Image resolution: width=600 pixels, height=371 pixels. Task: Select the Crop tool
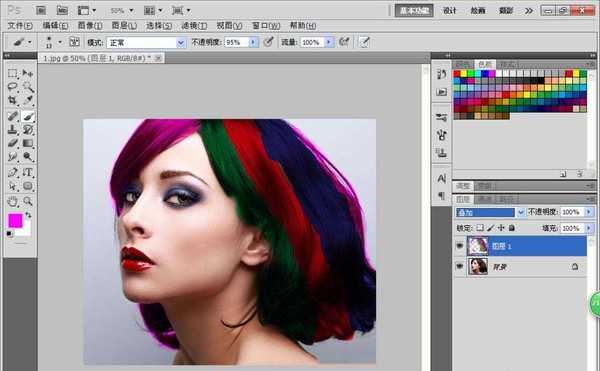coord(13,100)
